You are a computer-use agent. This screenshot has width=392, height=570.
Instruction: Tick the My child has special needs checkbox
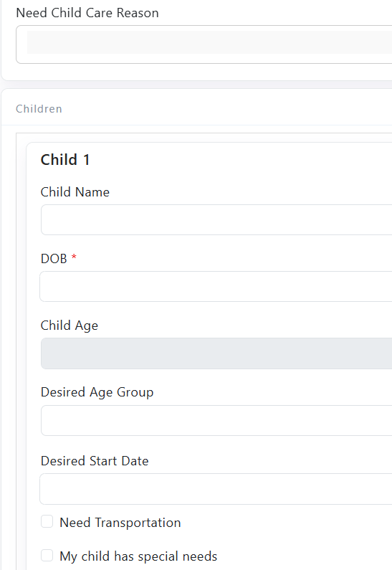[x=47, y=556]
